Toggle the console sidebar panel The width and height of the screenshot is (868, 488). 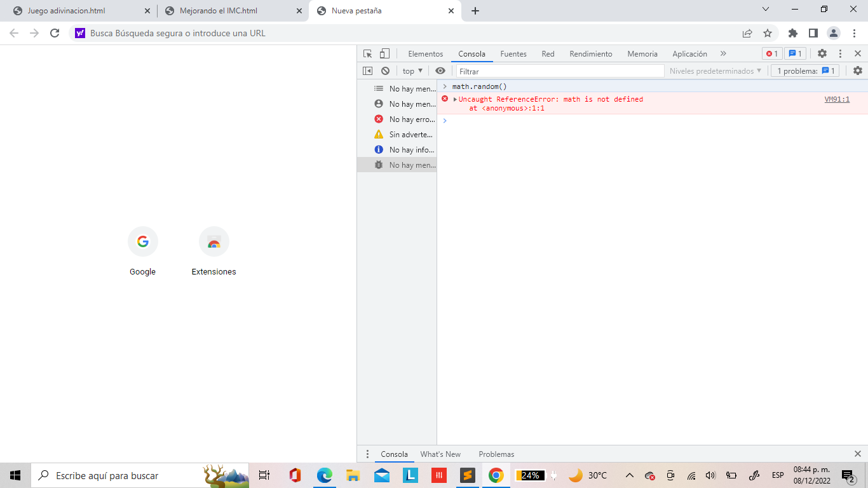[367, 71]
